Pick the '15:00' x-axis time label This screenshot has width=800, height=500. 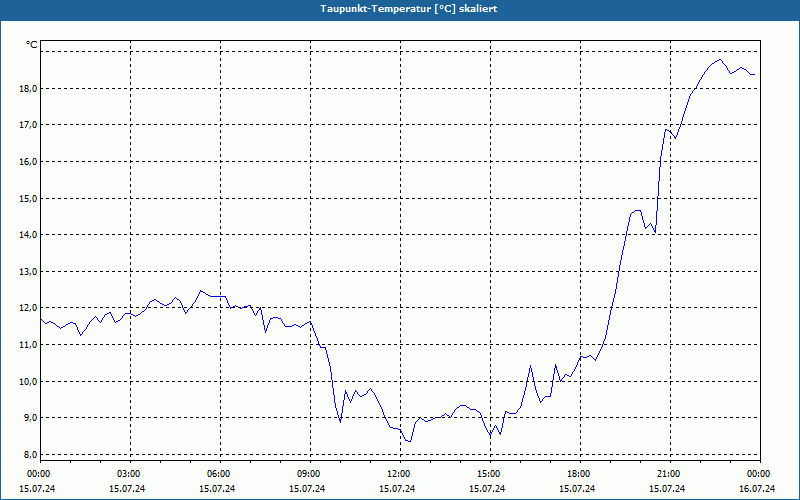487,474
